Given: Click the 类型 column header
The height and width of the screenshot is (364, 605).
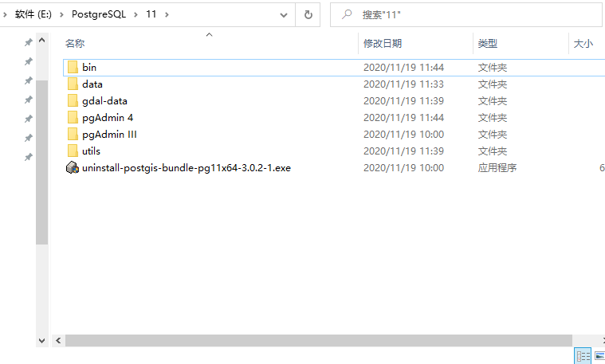Looking at the screenshot, I should coord(487,44).
